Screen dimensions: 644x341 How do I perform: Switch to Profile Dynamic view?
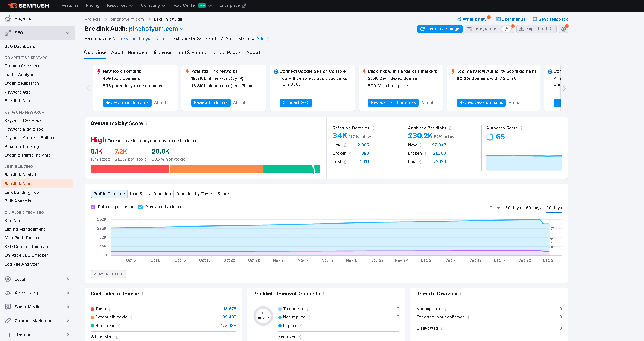coord(109,194)
